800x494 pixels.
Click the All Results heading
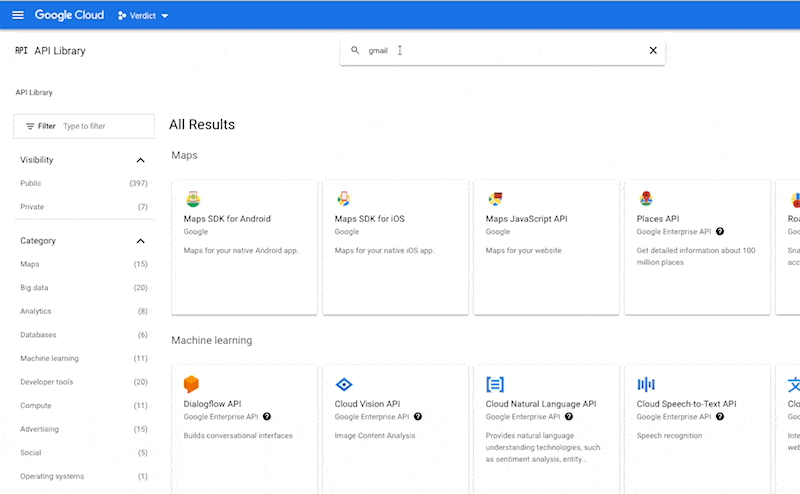202,125
